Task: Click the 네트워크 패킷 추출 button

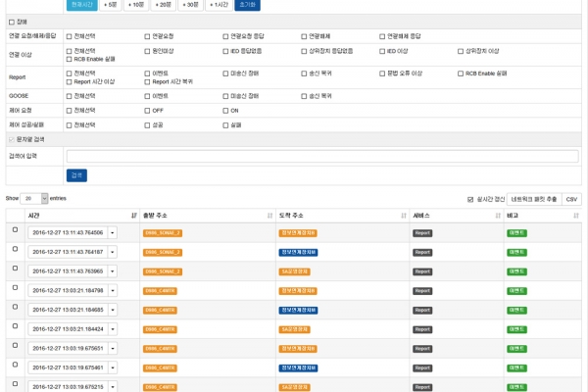Action: (x=534, y=199)
